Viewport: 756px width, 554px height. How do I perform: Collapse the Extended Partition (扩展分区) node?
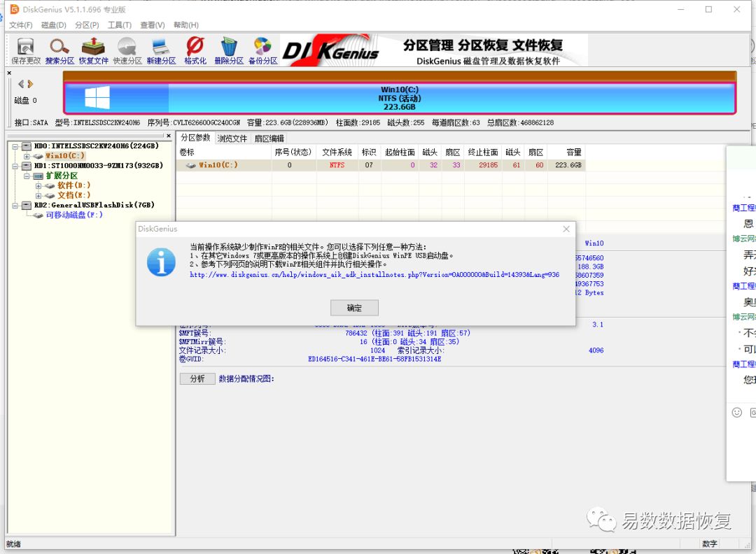click(27, 176)
